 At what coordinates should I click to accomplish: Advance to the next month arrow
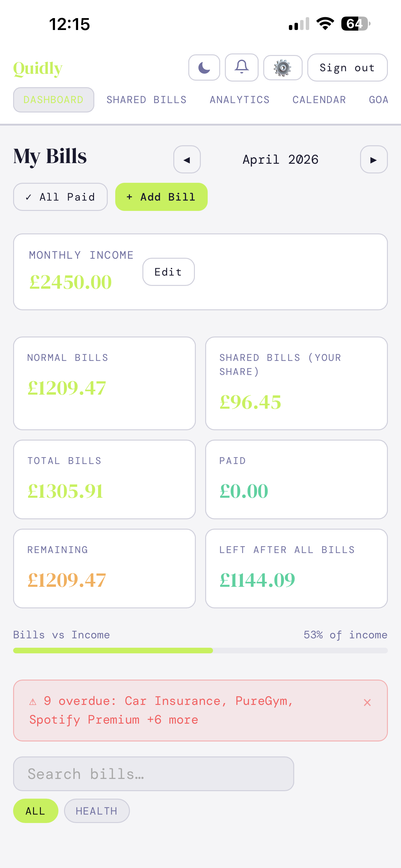click(x=374, y=159)
